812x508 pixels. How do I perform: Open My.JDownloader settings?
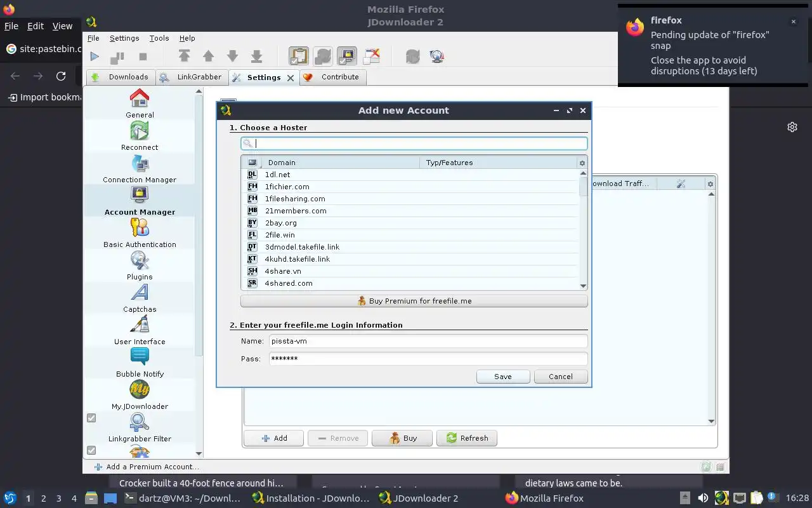click(x=140, y=395)
